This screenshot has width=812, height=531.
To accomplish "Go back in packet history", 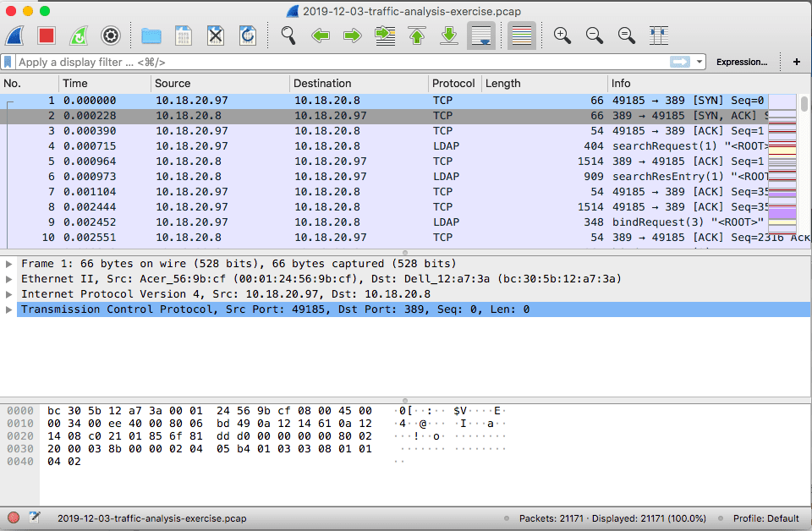I will point(321,36).
